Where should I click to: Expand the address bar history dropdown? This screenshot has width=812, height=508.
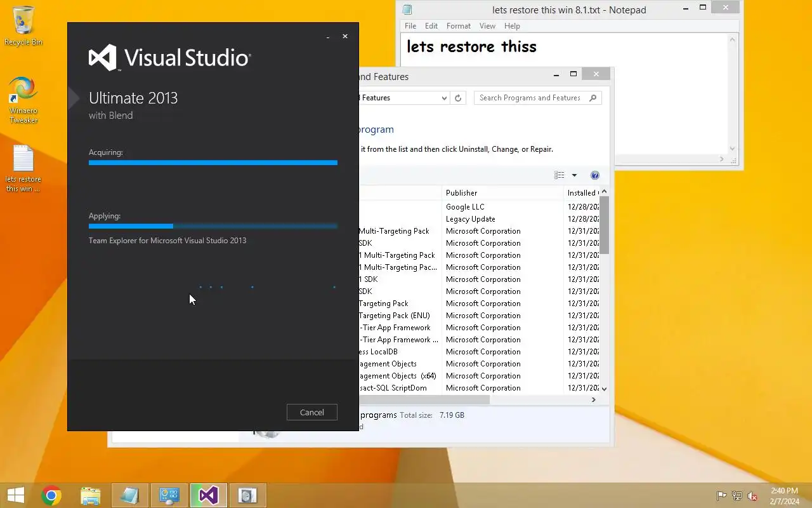(444, 98)
